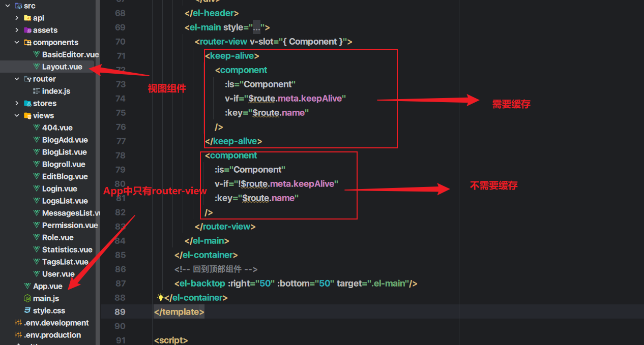The image size is (644, 345).
Task: Click the icon beside .env.development
Action: click(x=18, y=323)
